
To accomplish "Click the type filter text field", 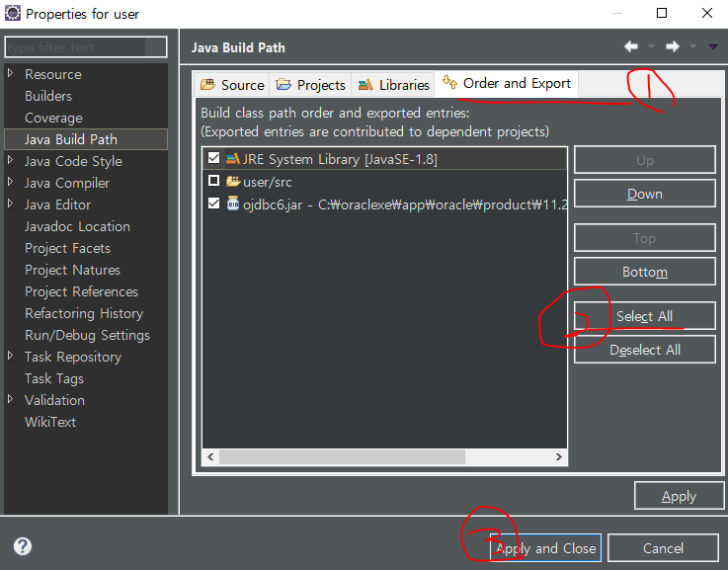I will coord(85,47).
